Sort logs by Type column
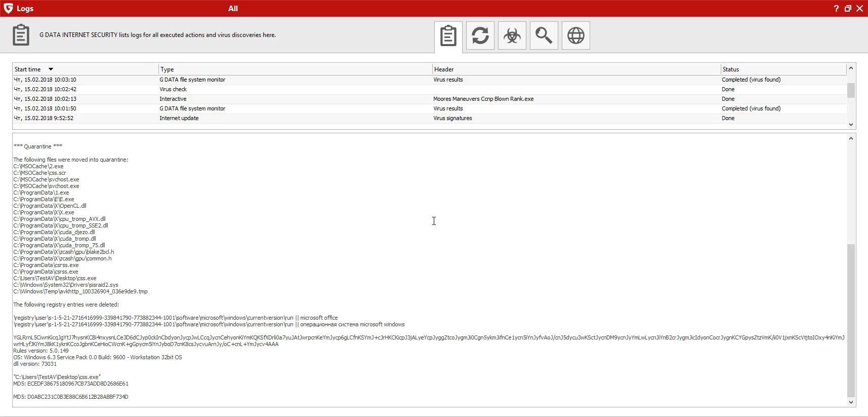 coord(295,69)
